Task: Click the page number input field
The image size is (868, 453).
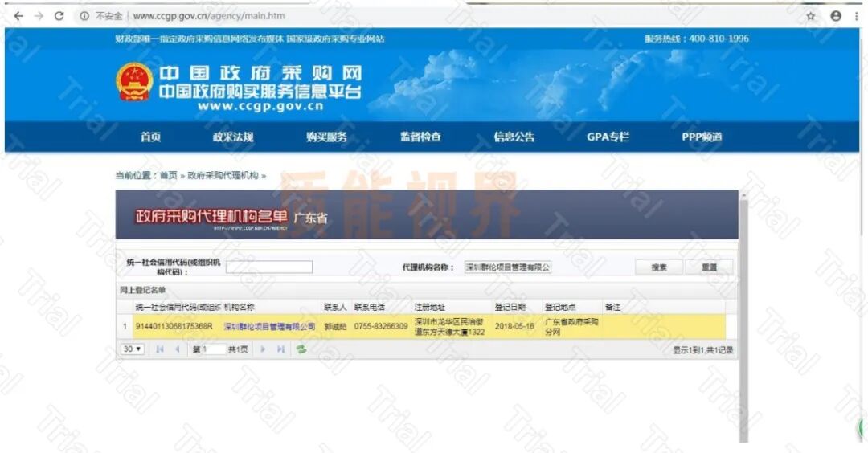Action: (216, 349)
